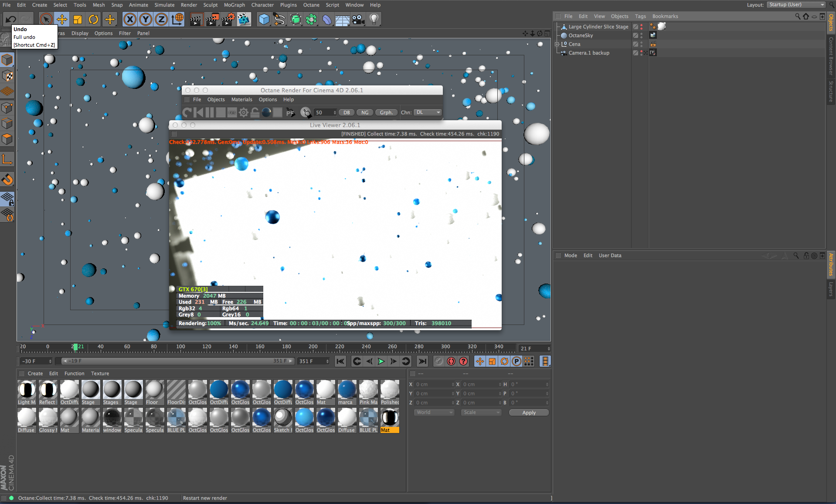
Task: Open the Chn channel dropdown in Octane
Action: [428, 112]
